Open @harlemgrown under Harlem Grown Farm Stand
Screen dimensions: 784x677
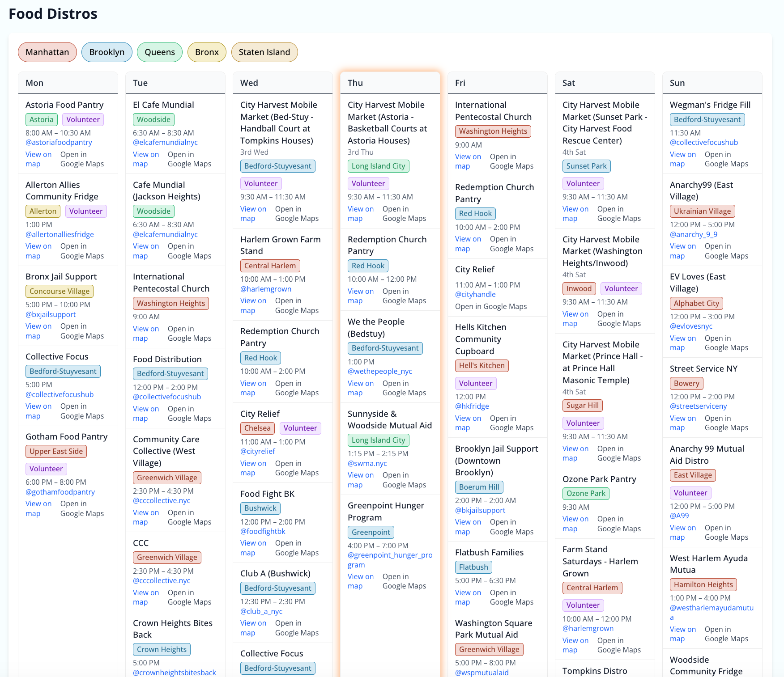coord(266,289)
